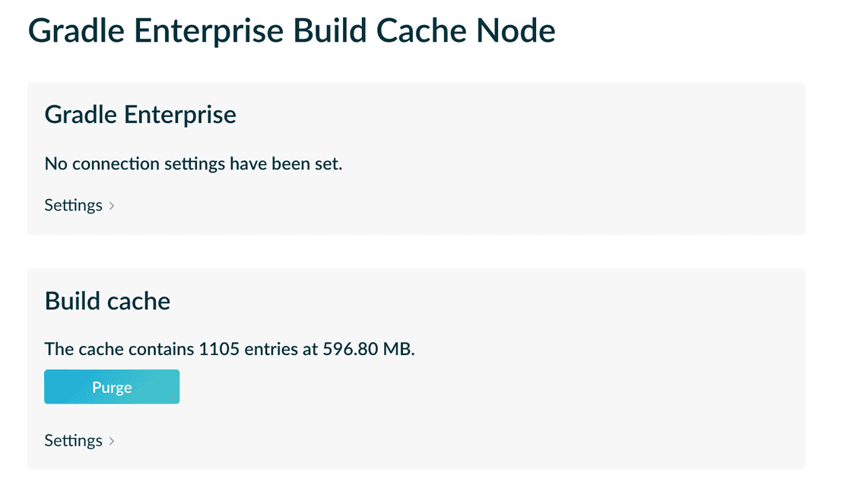Click the 1105 entries count number
Image resolution: width=844 pixels, height=504 pixels.
pyautogui.click(x=219, y=349)
